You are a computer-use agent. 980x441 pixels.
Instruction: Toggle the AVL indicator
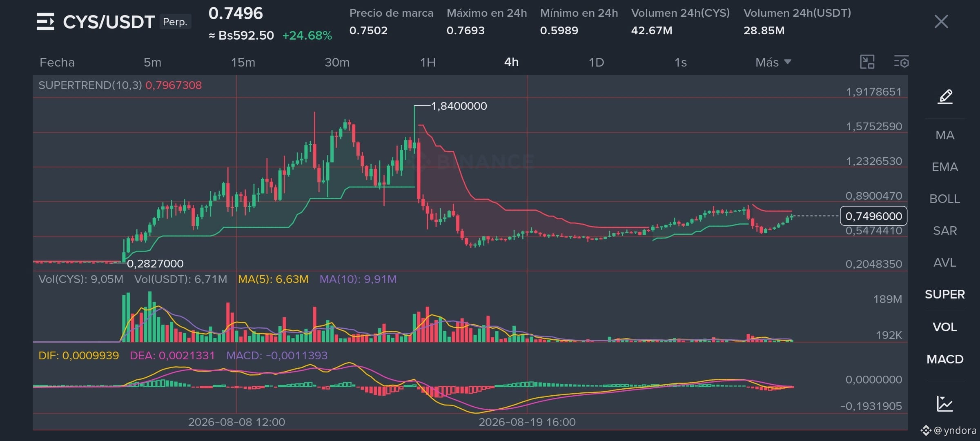(x=945, y=263)
